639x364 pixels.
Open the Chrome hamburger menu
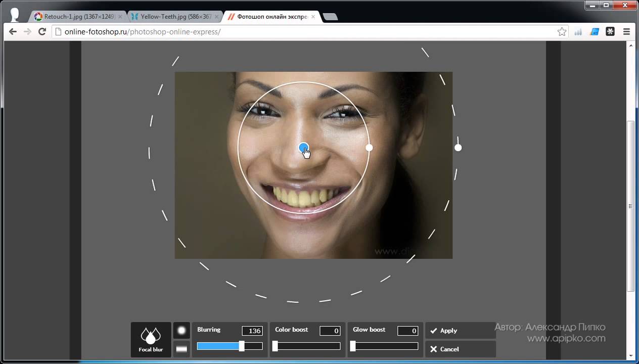[626, 32]
